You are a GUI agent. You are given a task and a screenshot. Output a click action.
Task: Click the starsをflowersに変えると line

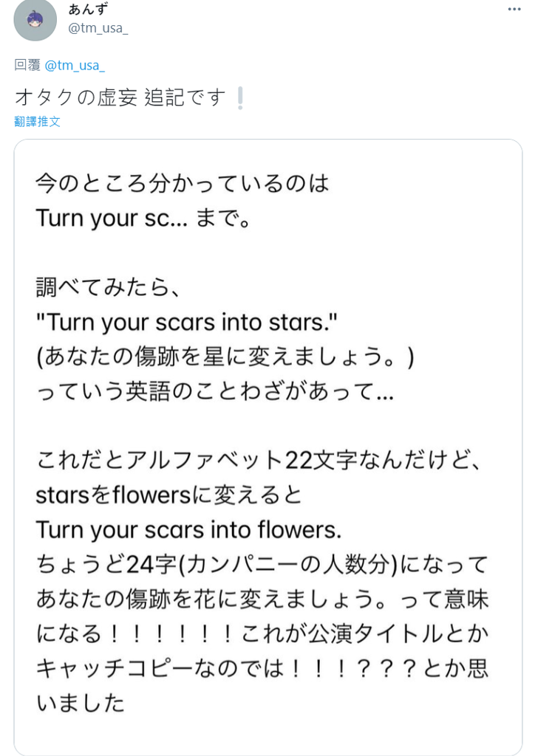[168, 495]
